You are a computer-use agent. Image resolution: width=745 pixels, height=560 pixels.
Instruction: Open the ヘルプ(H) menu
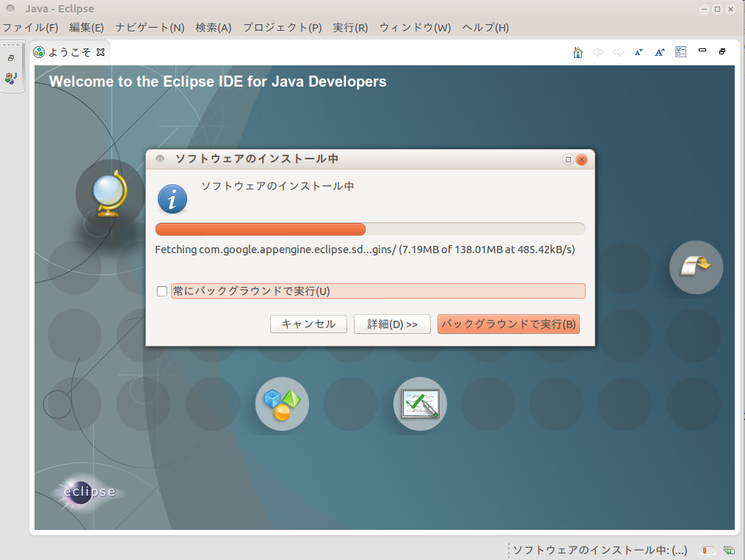(x=485, y=28)
